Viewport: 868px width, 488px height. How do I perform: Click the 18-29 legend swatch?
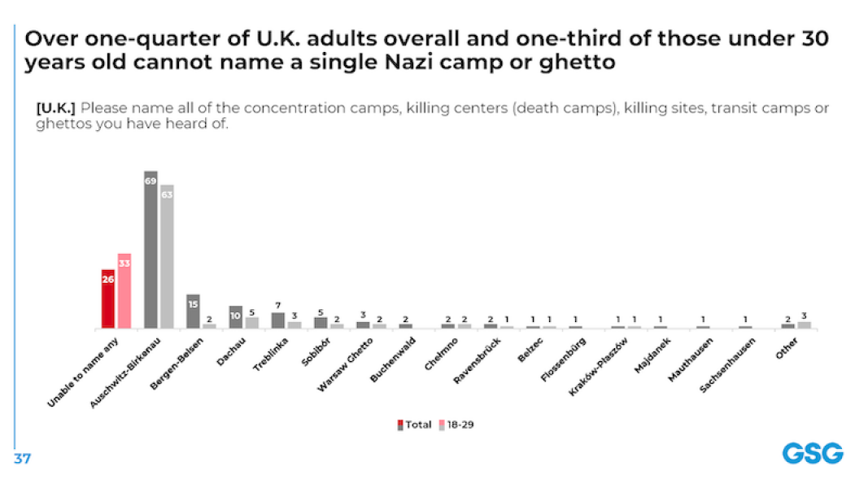(x=442, y=425)
